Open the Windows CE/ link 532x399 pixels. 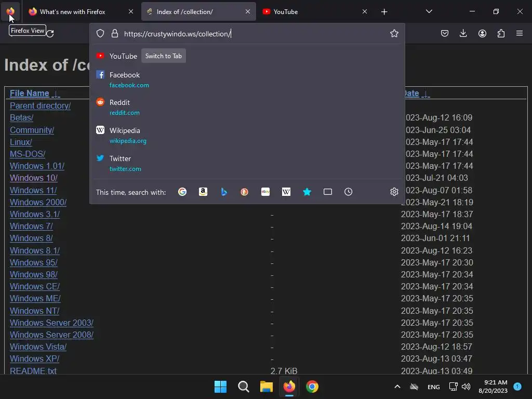[x=35, y=287]
